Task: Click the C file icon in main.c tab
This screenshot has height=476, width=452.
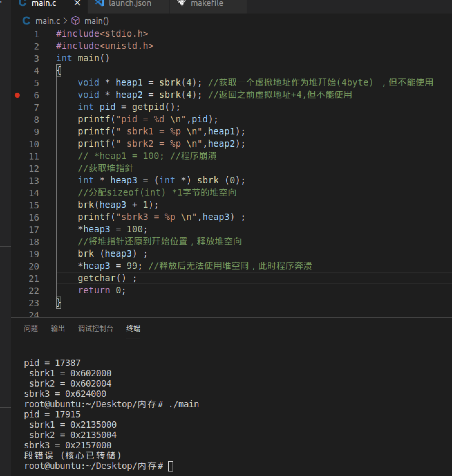Action: coord(23,3)
